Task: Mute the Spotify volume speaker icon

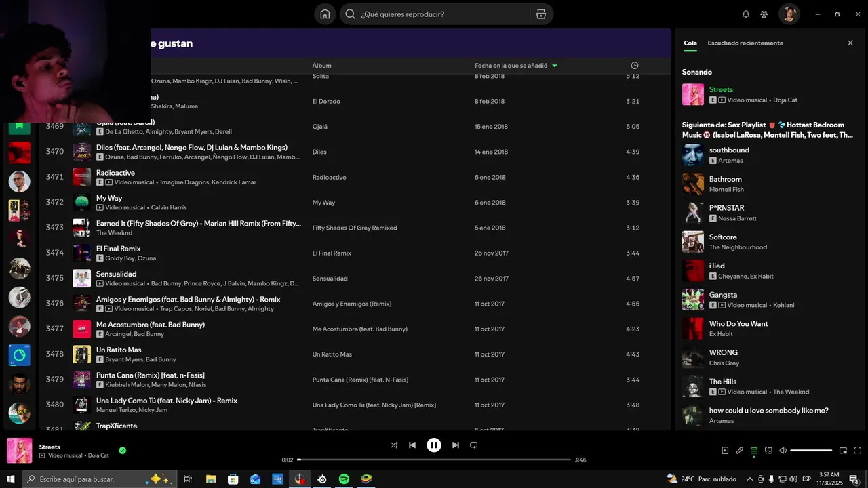Action: [x=783, y=451]
